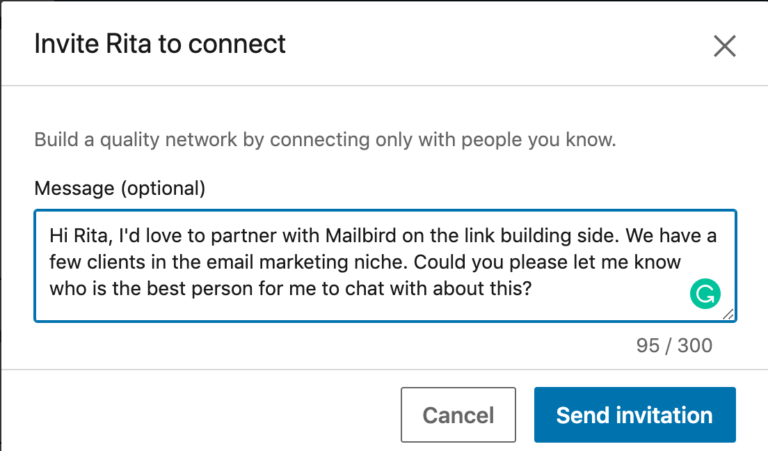Click the "Invite Rita to connect" heading
Viewport: 768px width, 451px height.
(x=160, y=44)
